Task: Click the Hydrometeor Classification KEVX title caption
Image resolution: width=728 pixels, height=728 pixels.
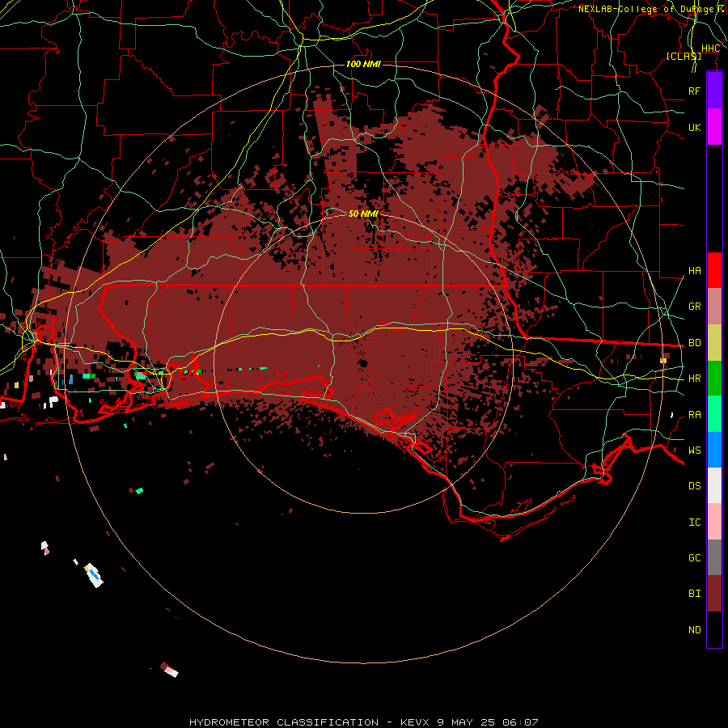Action: [363, 722]
